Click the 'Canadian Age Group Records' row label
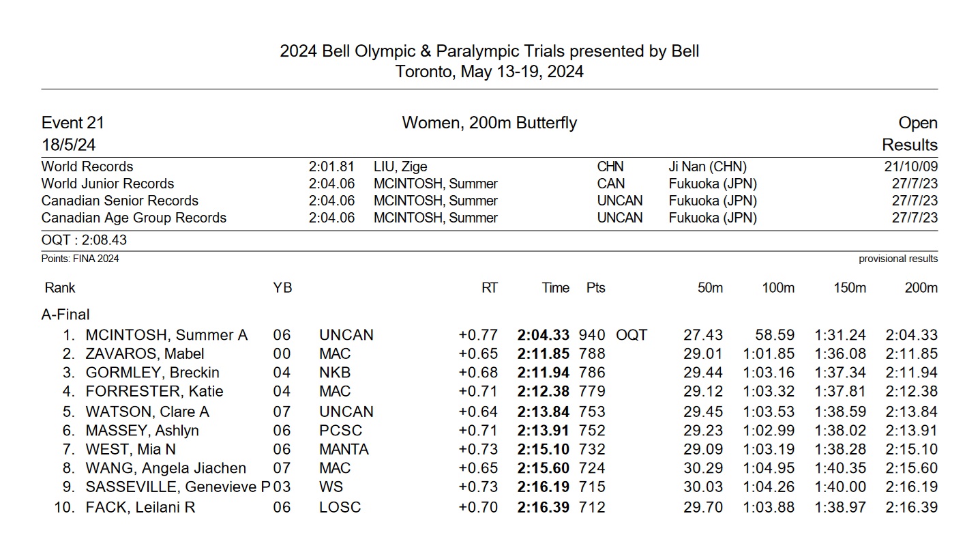980x533 pixels. point(134,218)
